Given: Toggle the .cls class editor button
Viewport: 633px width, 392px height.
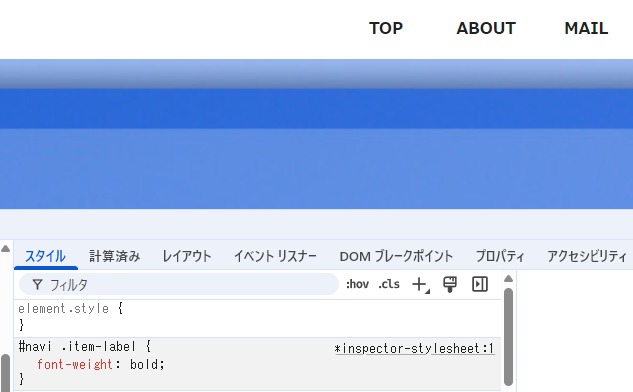Looking at the screenshot, I should point(389,284).
